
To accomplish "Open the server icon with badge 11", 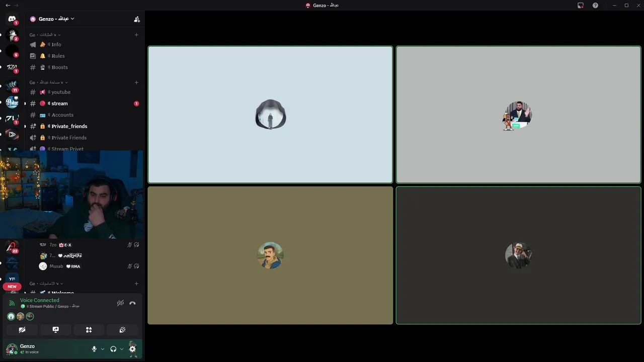I will point(12,86).
